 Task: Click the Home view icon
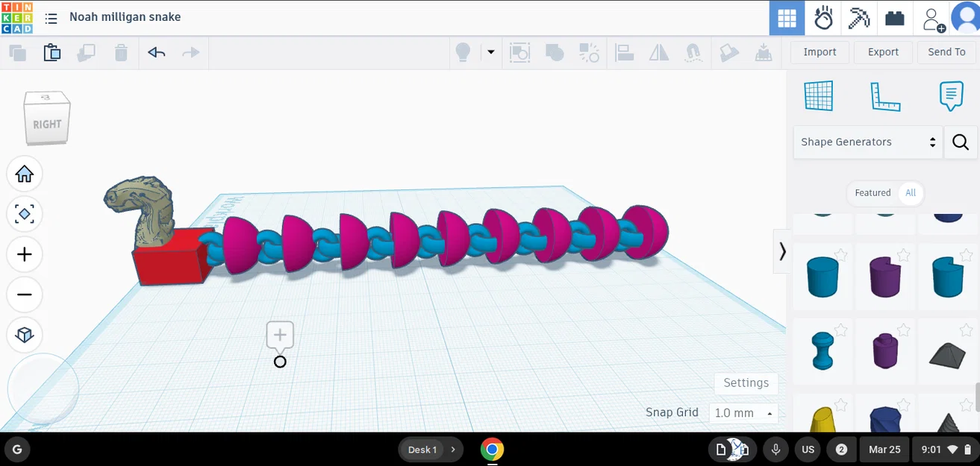pos(25,174)
